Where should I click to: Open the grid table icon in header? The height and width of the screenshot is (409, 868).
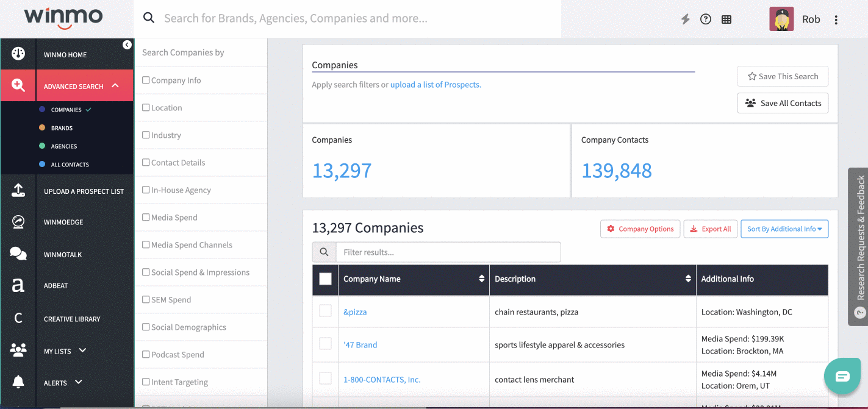pyautogui.click(x=726, y=19)
